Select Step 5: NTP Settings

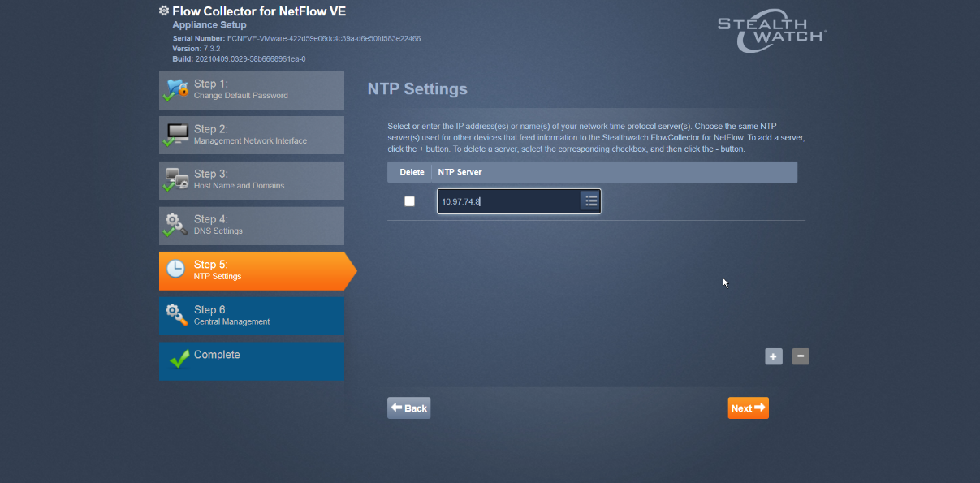(x=257, y=270)
